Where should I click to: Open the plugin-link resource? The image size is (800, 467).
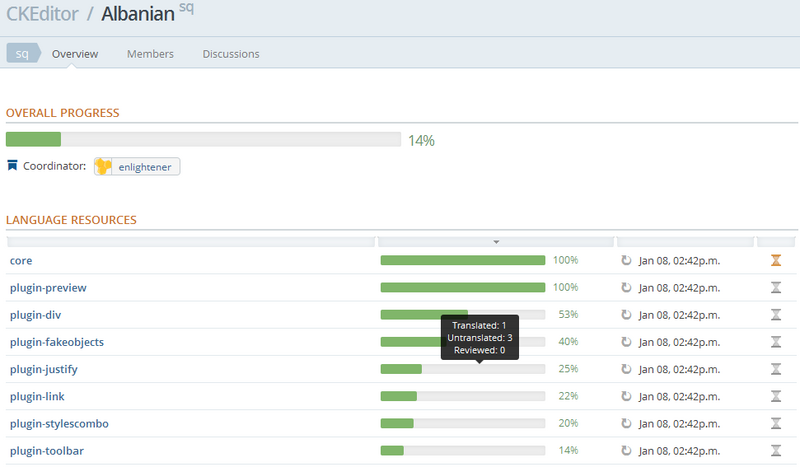(x=37, y=396)
